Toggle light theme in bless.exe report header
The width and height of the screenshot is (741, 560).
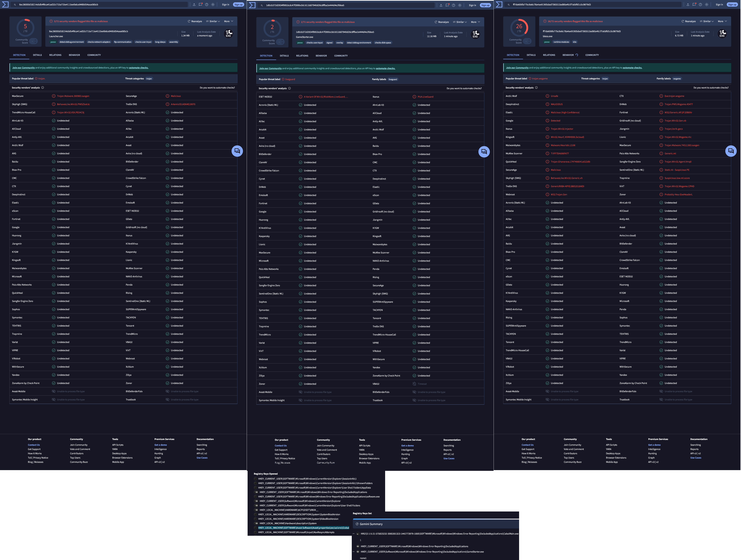pos(707,5)
